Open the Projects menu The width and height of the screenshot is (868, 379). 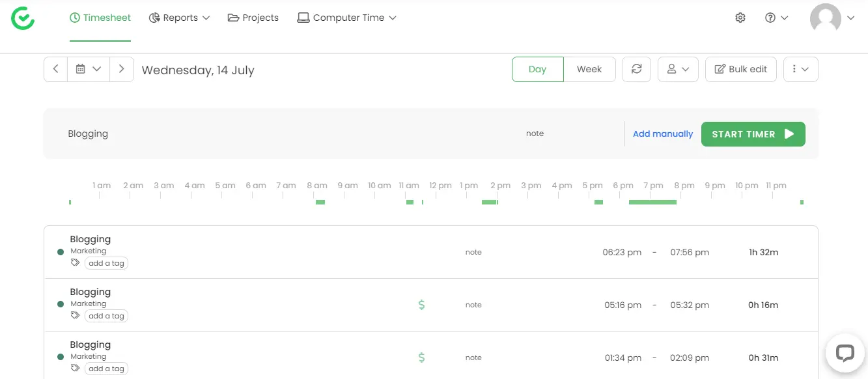click(x=253, y=18)
